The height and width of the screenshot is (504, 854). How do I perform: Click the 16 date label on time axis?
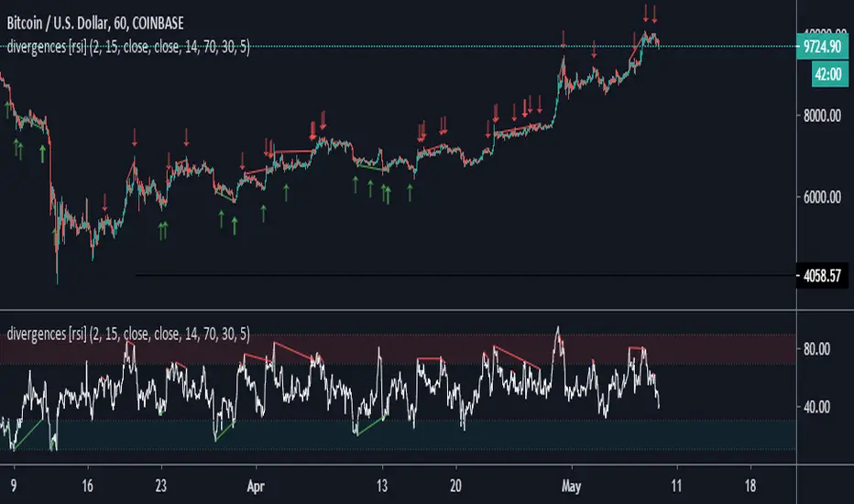tap(87, 486)
